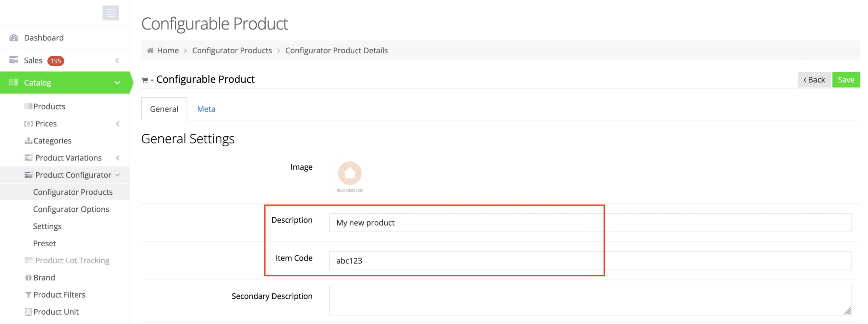Focus the Description input field
Viewport: 868px width, 324px height.
pos(590,223)
